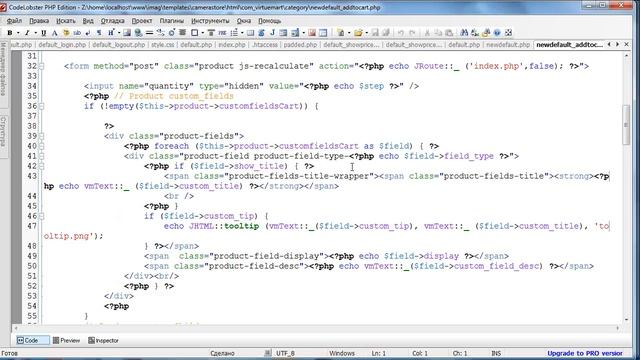640x360 pixels.
Task: Open Find with the binoculars icon
Action: tap(464, 33)
